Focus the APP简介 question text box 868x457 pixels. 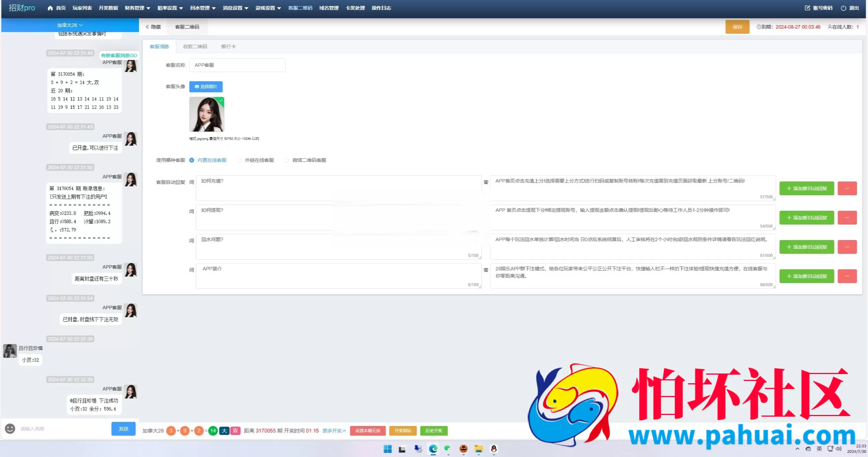point(339,276)
